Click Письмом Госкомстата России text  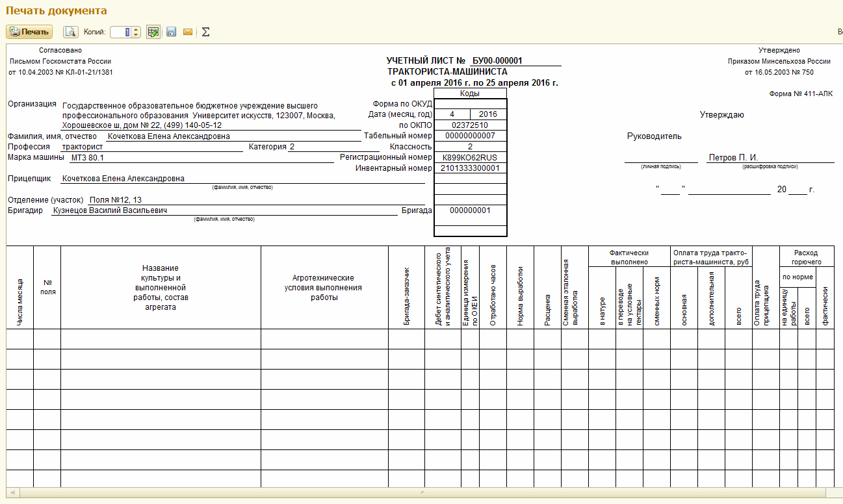[x=60, y=61]
